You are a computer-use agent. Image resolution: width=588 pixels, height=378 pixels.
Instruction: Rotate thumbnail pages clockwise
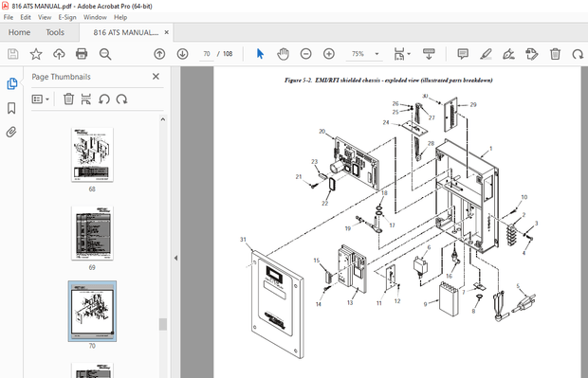(121, 99)
